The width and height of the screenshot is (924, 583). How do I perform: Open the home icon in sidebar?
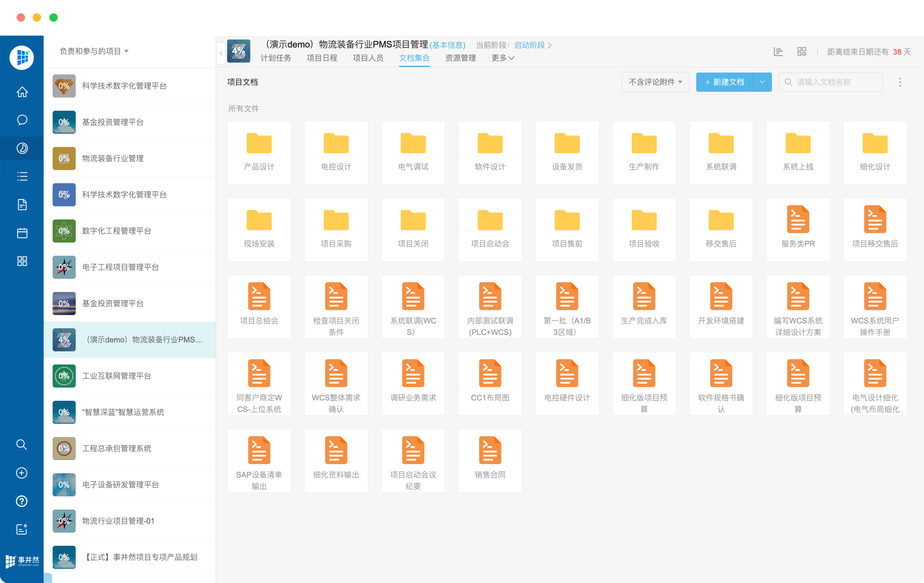(x=22, y=92)
